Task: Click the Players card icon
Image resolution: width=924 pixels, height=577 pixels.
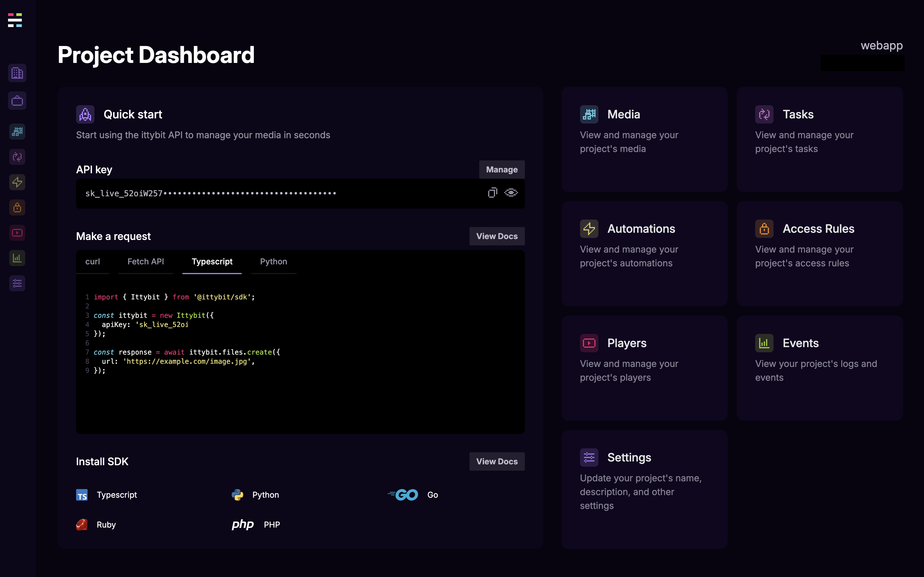Action: click(x=589, y=343)
